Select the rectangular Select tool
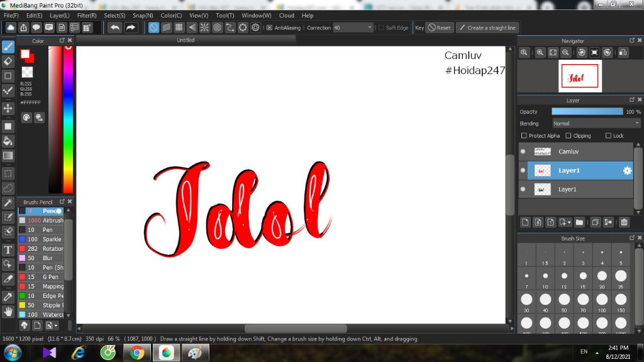The width and height of the screenshot is (644, 362). [8, 173]
